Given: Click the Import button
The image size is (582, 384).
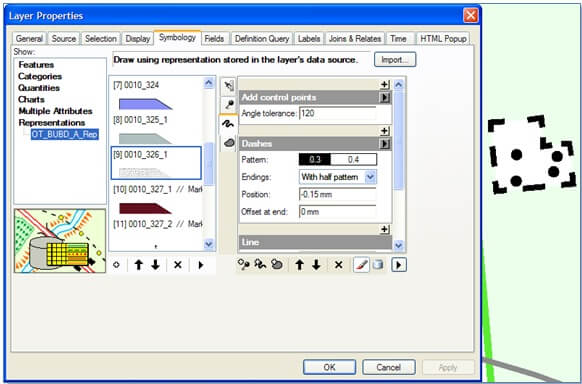Looking at the screenshot, I should click(x=395, y=60).
